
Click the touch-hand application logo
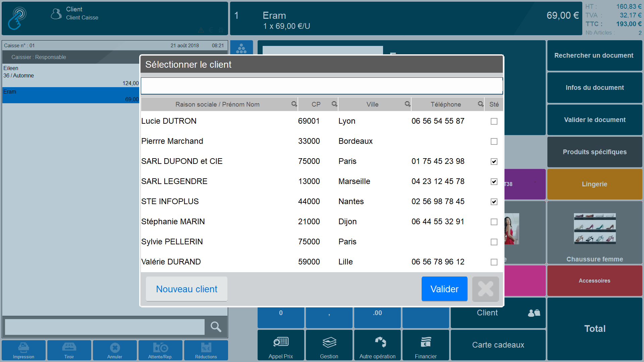point(17,18)
